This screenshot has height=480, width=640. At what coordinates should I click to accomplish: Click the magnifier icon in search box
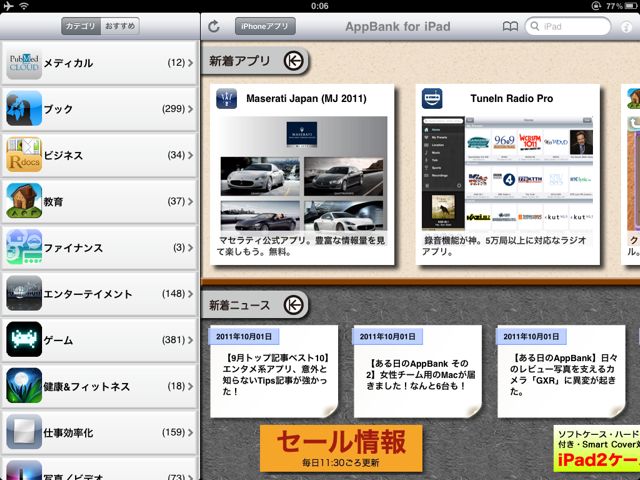tap(534, 26)
